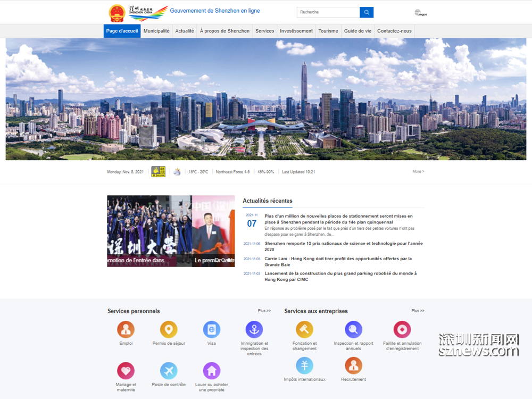
Task: Click Gouvernement de Shenzhen en ligne title
Action: click(215, 11)
